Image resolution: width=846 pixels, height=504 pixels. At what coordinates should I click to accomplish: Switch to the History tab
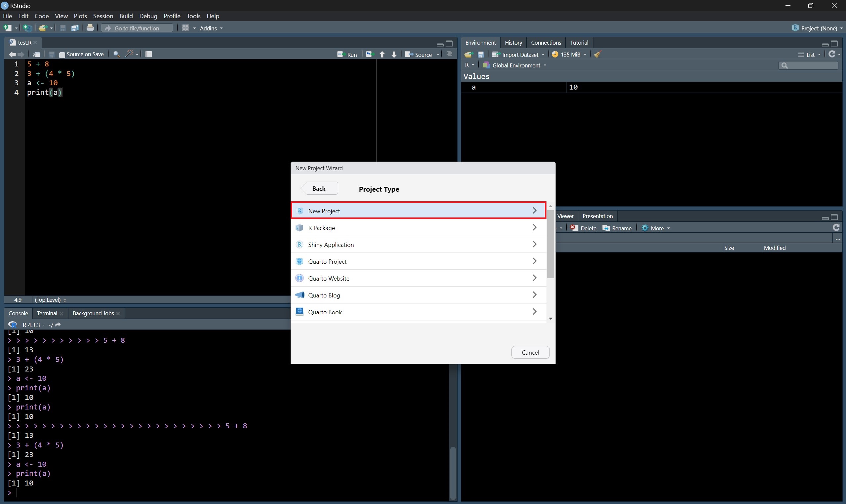click(513, 42)
